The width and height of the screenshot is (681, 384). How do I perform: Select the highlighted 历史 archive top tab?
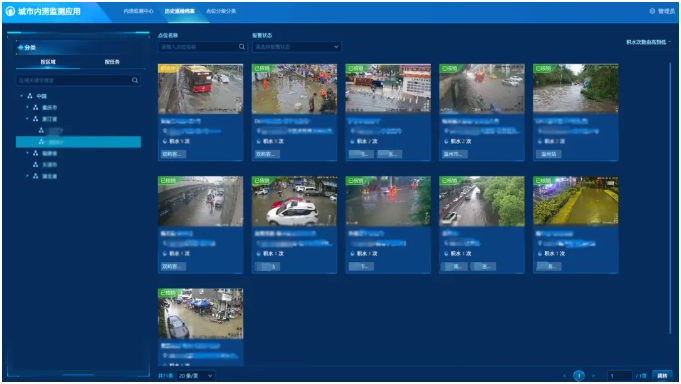(179, 11)
